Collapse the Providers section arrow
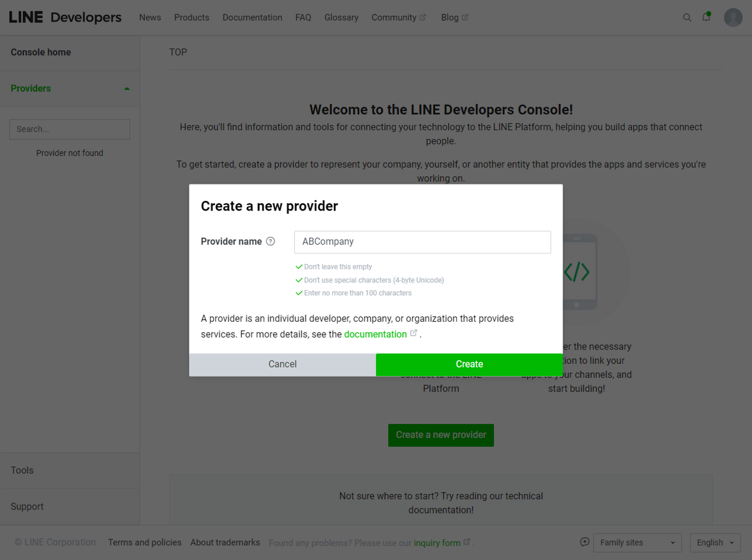This screenshot has width=752, height=560. click(x=127, y=88)
